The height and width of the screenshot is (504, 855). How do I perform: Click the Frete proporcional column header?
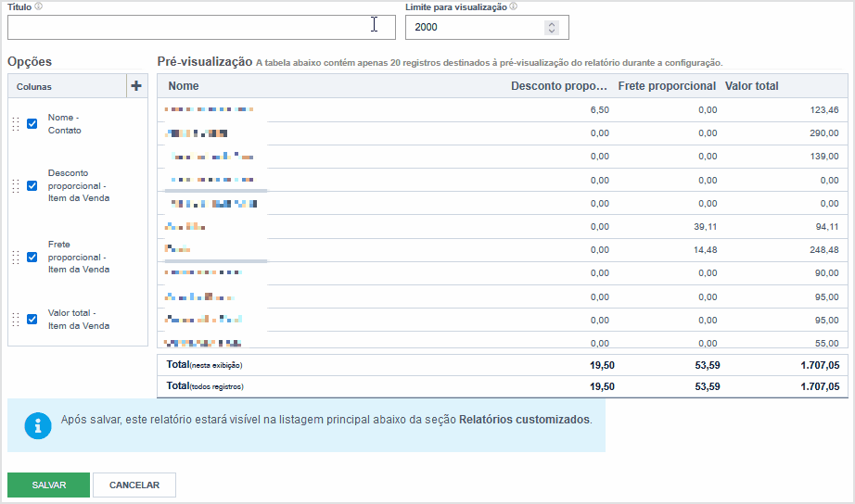[x=667, y=86]
